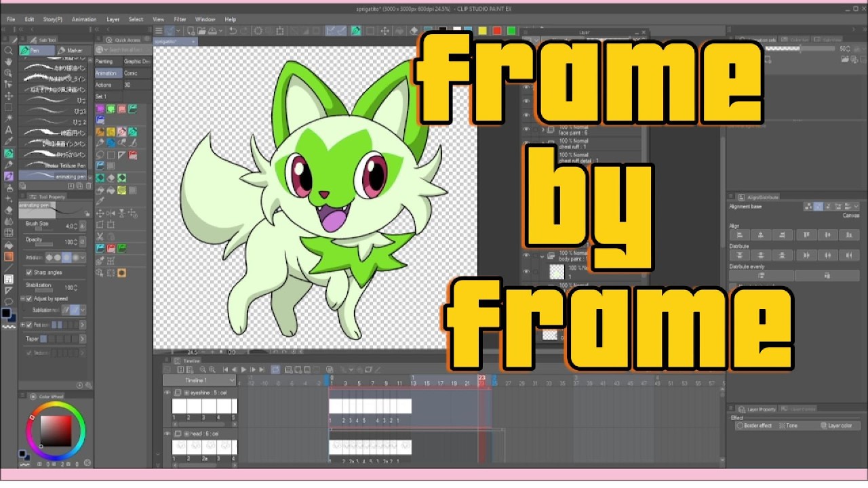Open Animation set in Quick Access
The width and height of the screenshot is (868, 488).
pyautogui.click(x=107, y=73)
